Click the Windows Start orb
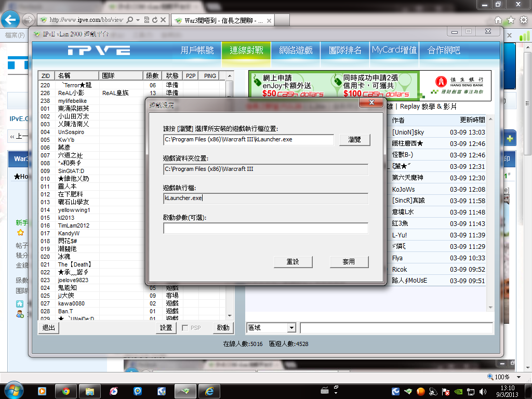Image resolution: width=532 pixels, height=399 pixels. click(12, 391)
